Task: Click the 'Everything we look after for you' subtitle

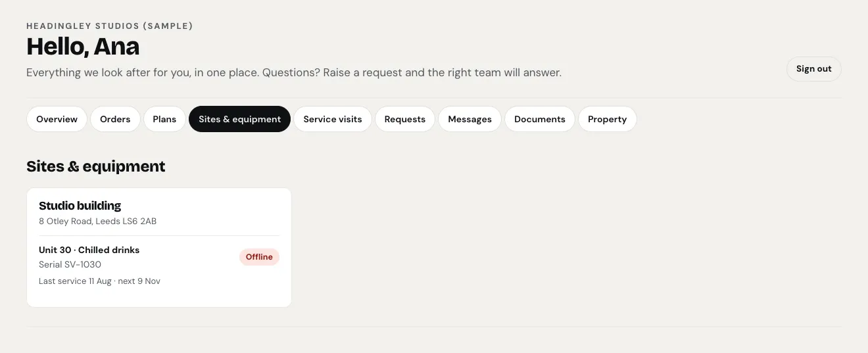Action: point(294,73)
